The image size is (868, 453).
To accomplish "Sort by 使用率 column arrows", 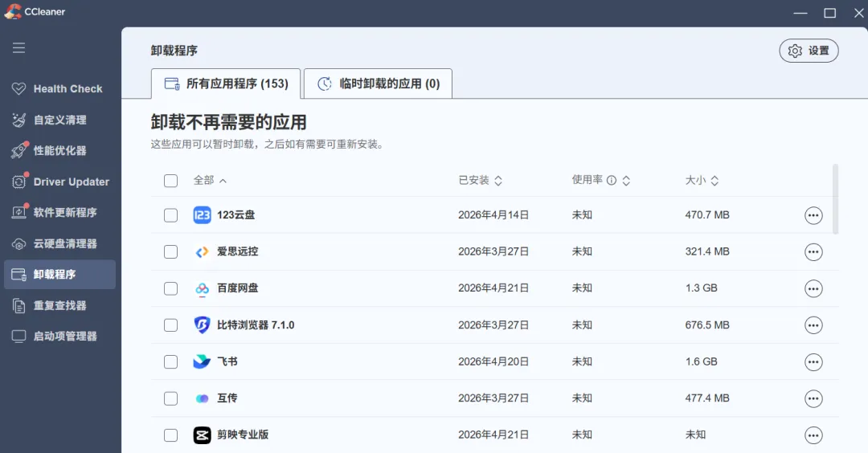I will point(626,181).
